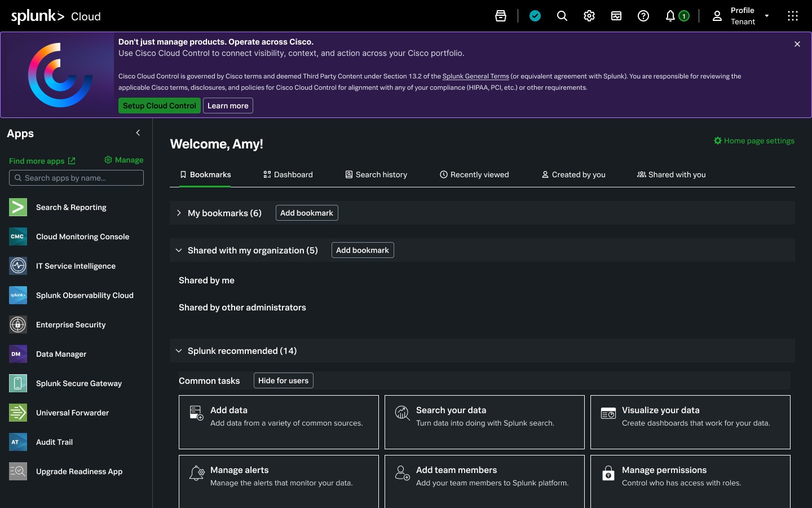Open the Created by you tab

(x=573, y=174)
